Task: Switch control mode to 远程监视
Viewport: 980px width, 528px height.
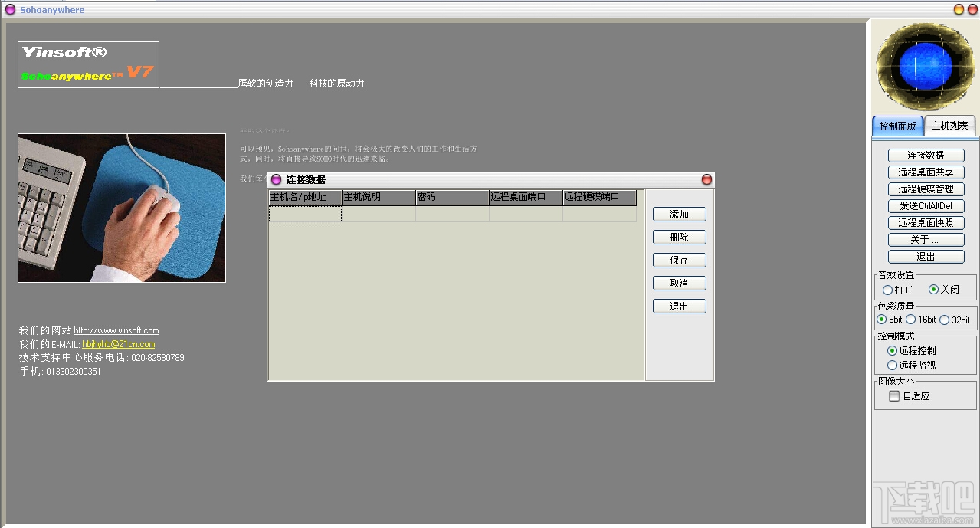Action: (x=893, y=366)
